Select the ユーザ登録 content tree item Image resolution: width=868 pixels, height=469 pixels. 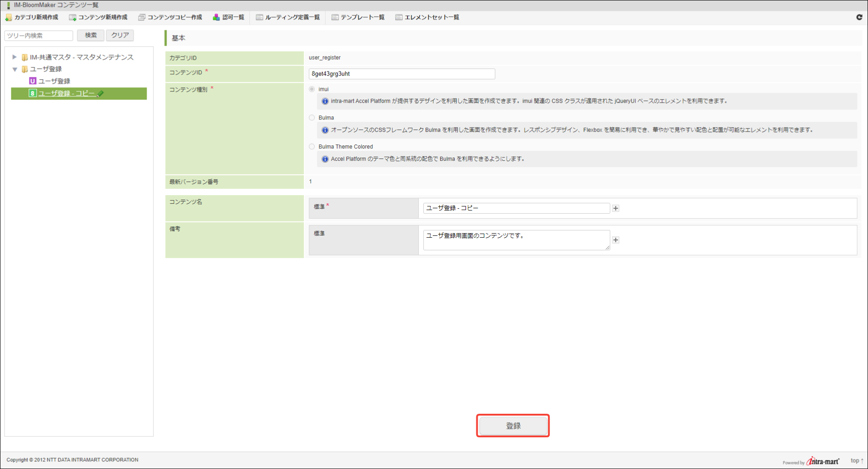pos(54,81)
